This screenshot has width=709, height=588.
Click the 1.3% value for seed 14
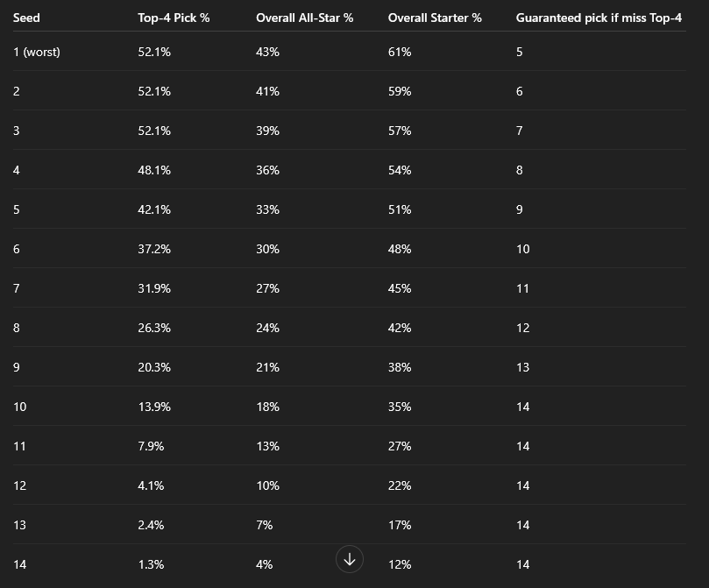coord(151,564)
